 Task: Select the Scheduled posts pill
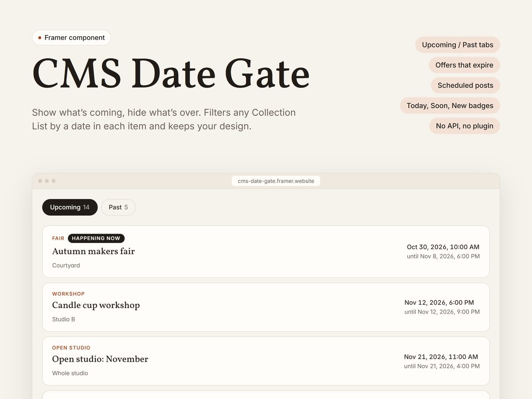click(x=465, y=86)
